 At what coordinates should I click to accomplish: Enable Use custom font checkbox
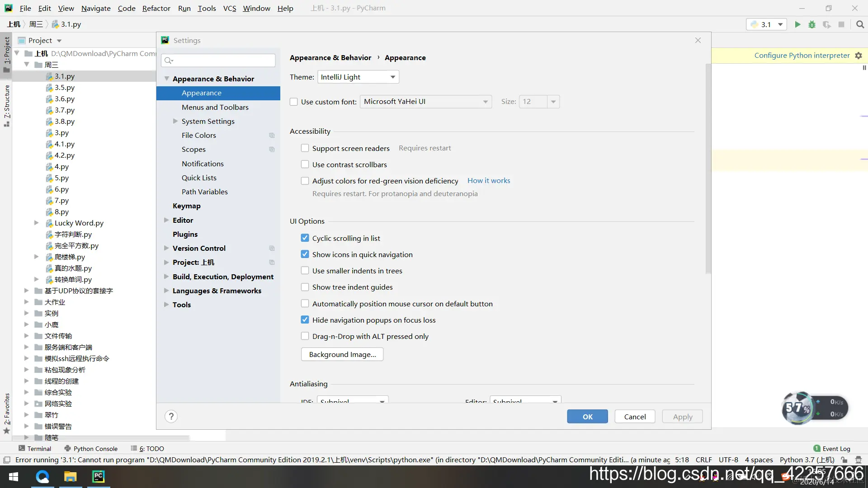click(x=294, y=102)
